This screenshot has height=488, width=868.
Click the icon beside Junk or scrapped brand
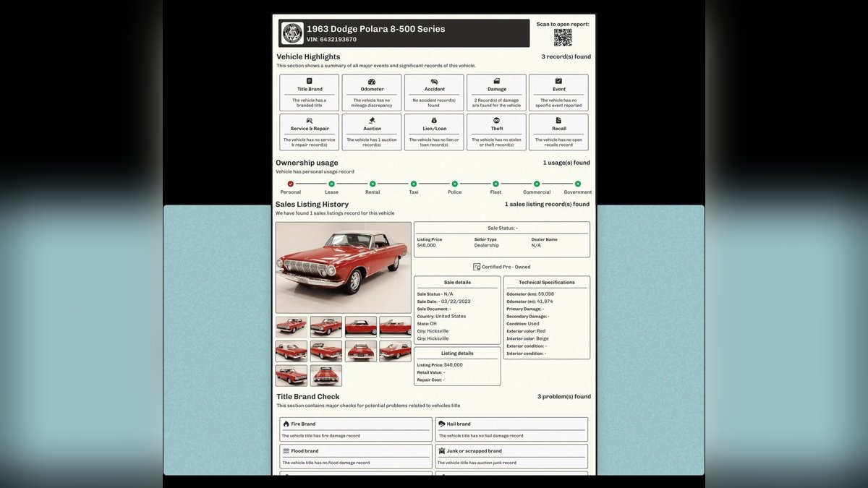click(442, 450)
